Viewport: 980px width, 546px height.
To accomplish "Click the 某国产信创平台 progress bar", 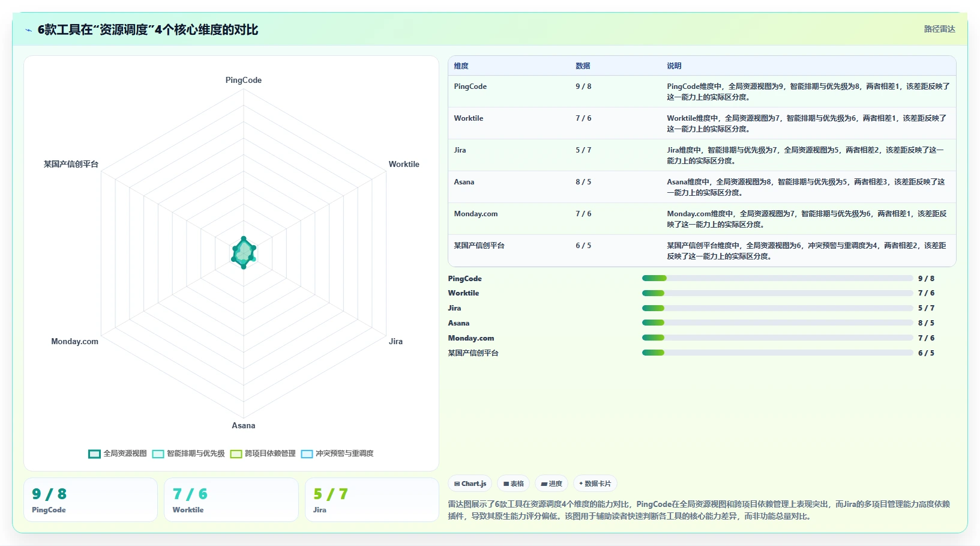I will [x=778, y=353].
